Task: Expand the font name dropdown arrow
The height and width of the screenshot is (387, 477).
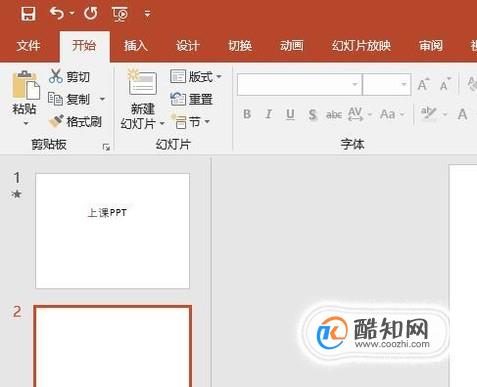Action: (x=355, y=84)
